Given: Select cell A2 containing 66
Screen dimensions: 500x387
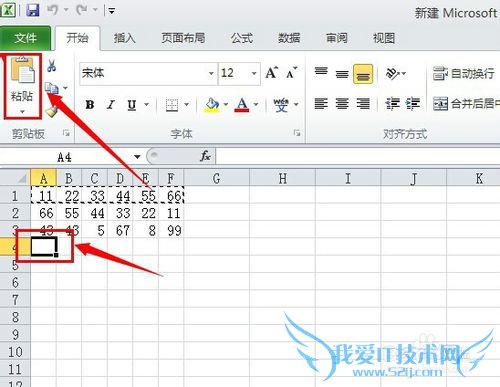Looking at the screenshot, I should [x=43, y=213].
